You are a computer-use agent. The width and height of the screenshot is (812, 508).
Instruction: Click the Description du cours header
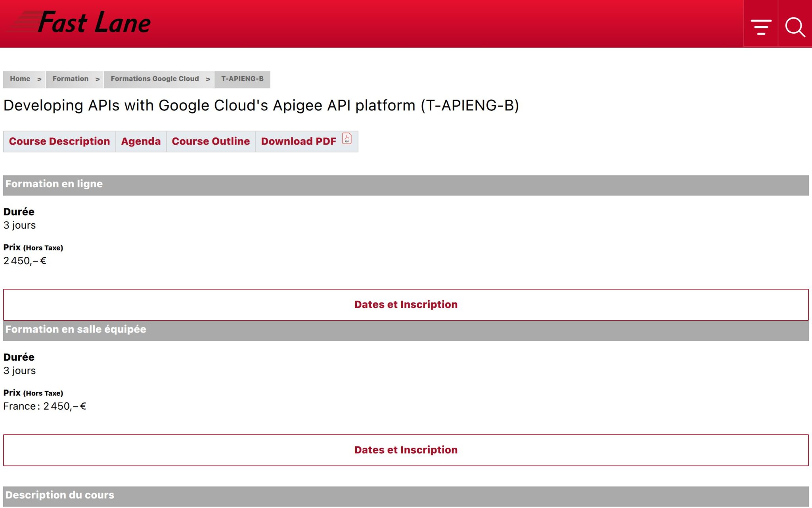[x=406, y=496]
